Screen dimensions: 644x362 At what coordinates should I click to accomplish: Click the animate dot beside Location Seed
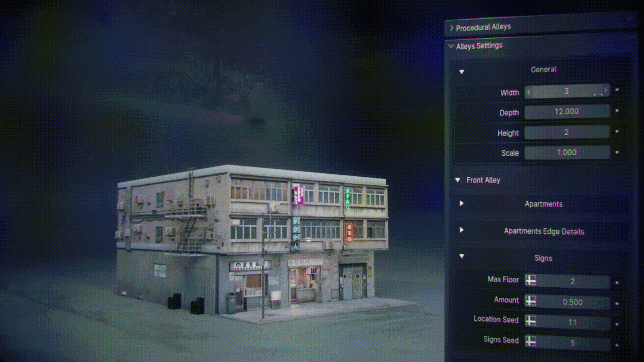coord(617,324)
